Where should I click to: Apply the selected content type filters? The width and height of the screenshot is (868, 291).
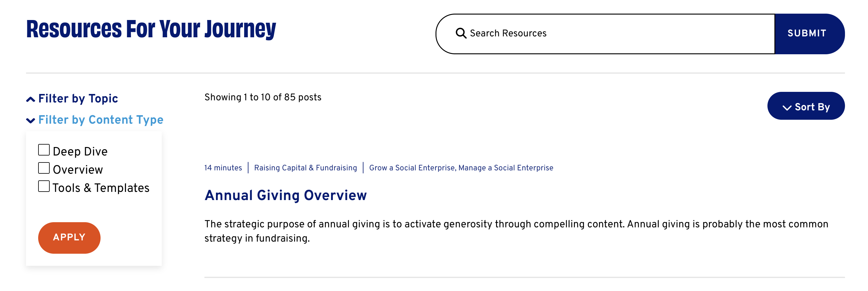(69, 237)
